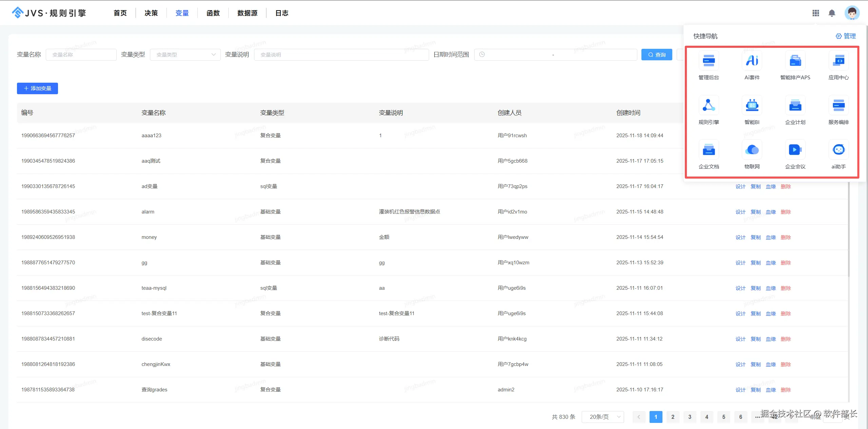Switch to the 函数 menu tab
This screenshot has height=429, width=868.
tap(213, 13)
